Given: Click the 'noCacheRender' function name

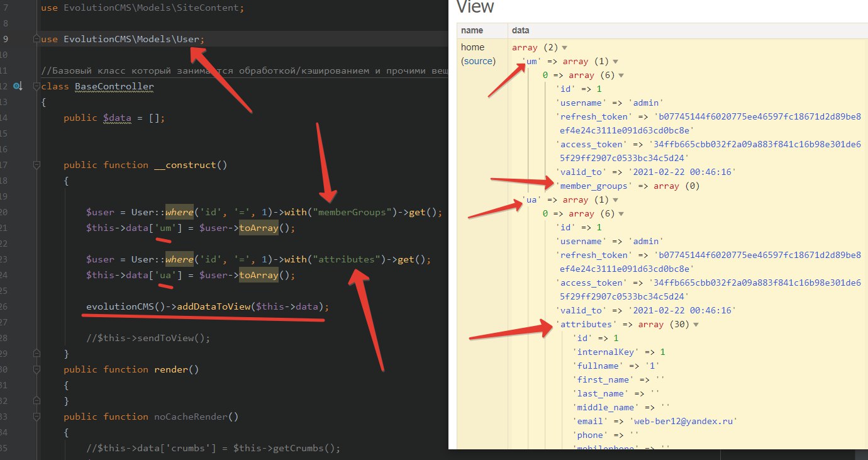Looking at the screenshot, I should [x=191, y=417].
